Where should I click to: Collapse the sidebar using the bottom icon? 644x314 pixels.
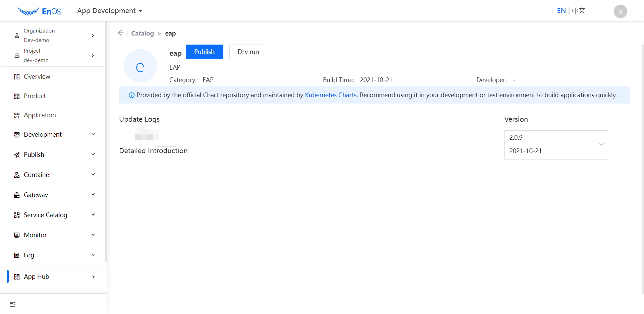click(x=13, y=304)
